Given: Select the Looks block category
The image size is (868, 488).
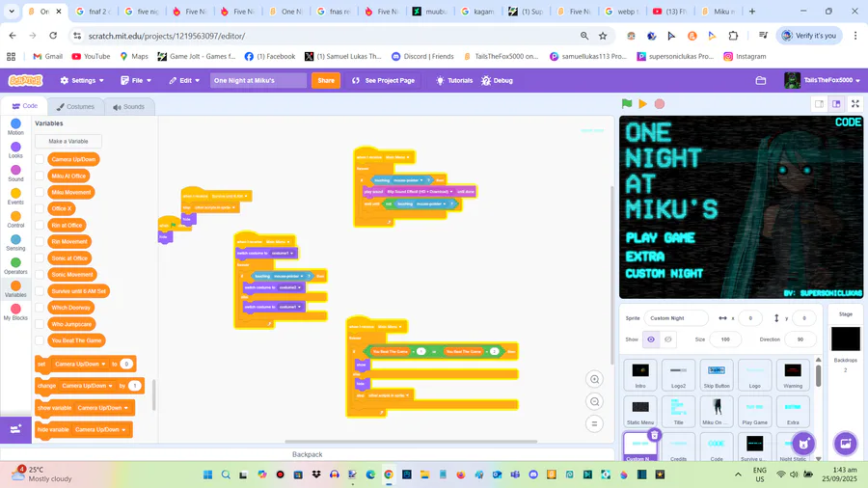Looking at the screenshot, I should (x=15, y=149).
